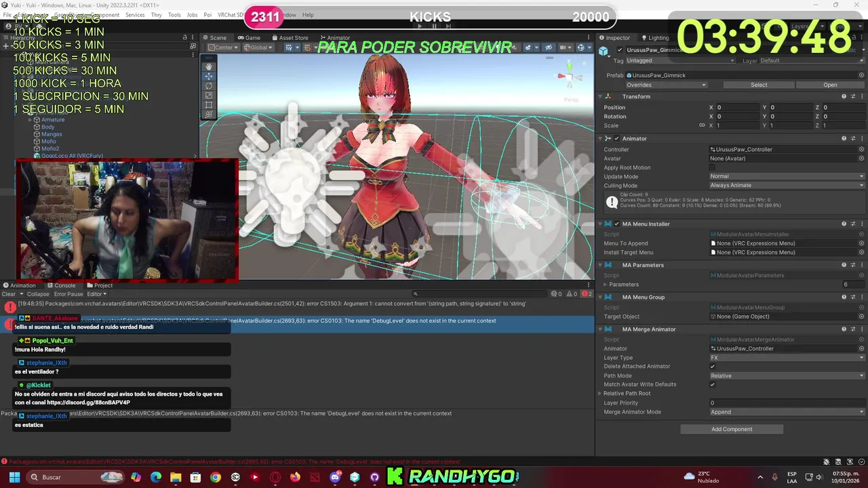868x488 pixels.
Task: Open Layer Type dropdown FX
Action: [x=787, y=358]
